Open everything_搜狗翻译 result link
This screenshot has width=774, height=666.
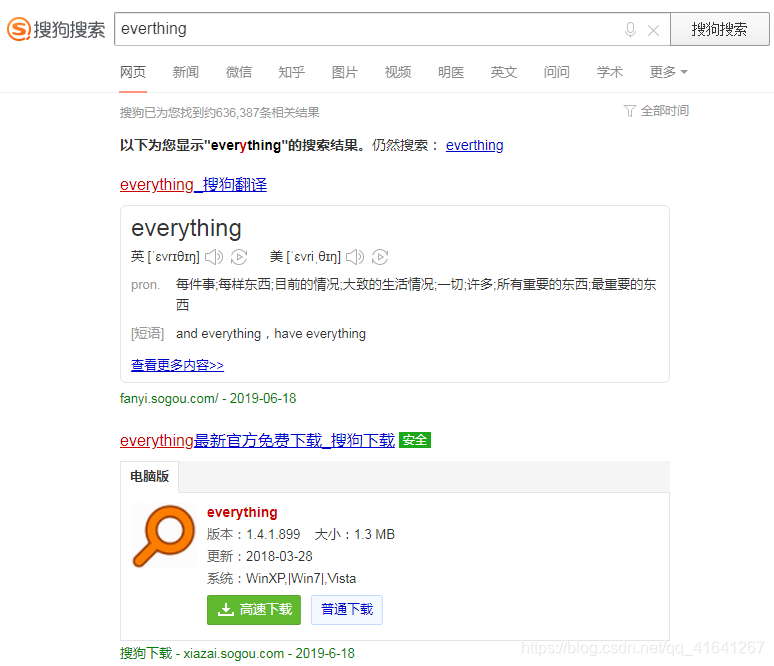coord(194,185)
